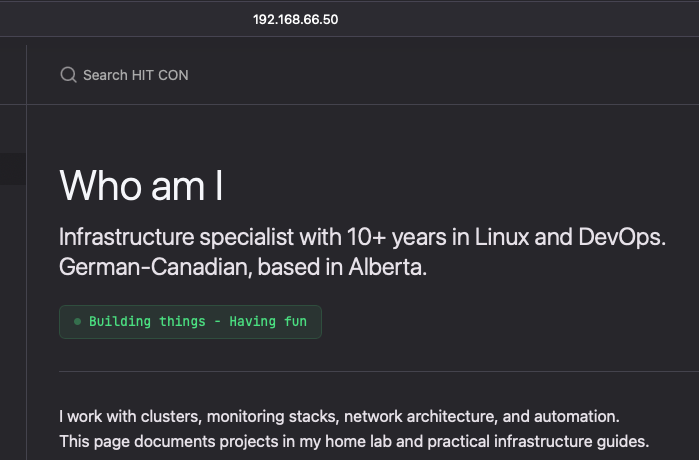Click the green status dot indicator
Viewport: 699px width, 460px height.
coord(77,322)
